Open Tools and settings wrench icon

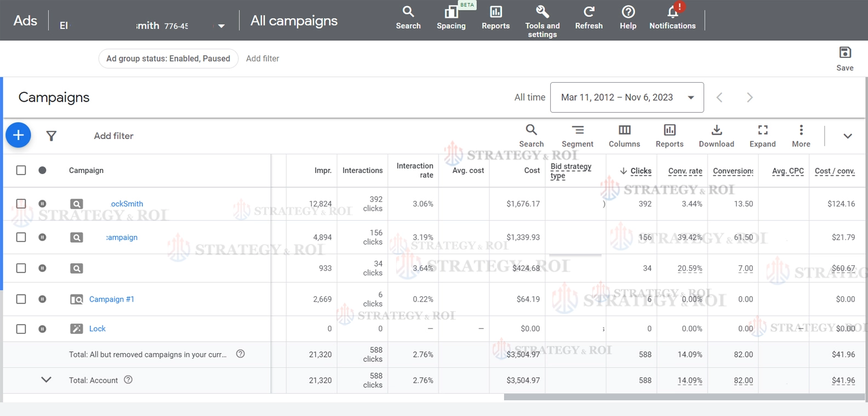pos(542,12)
